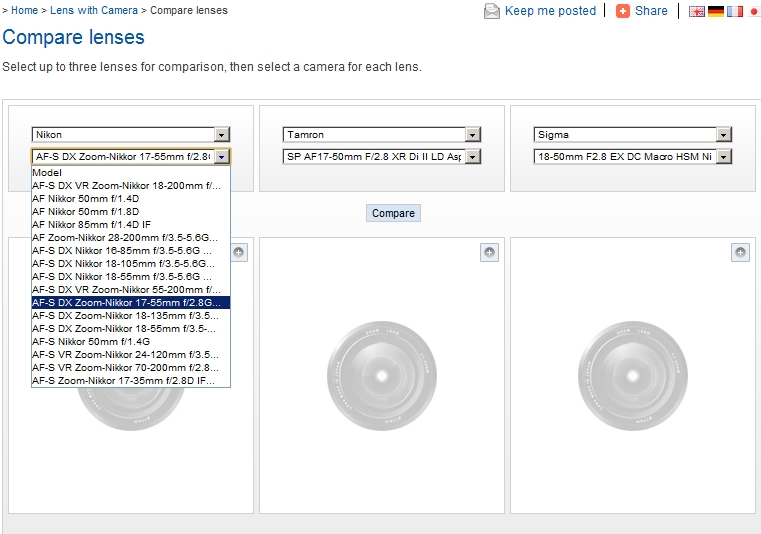Click the Compare button
The image size is (761, 534).
tap(393, 213)
